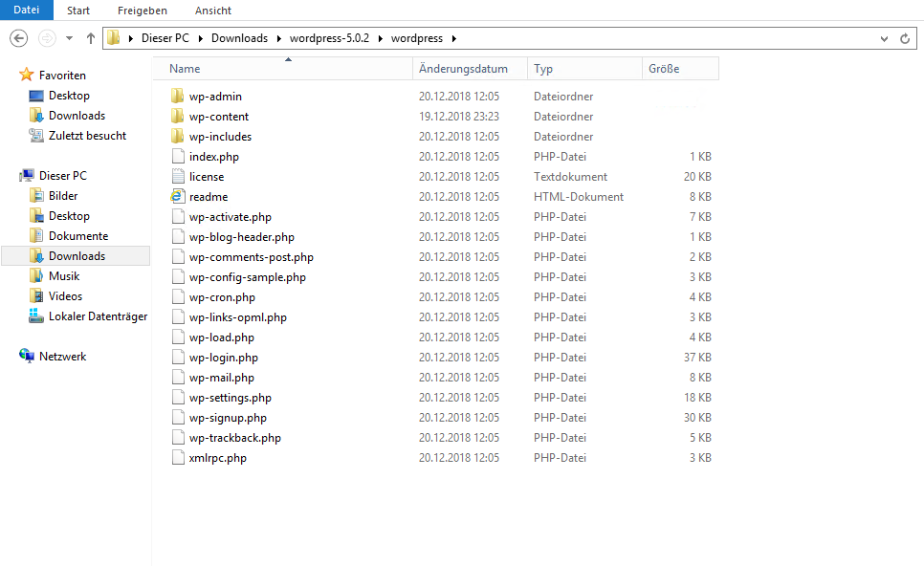Click the folder icon in address bar
The width and height of the screenshot is (924, 566).
[x=114, y=38]
